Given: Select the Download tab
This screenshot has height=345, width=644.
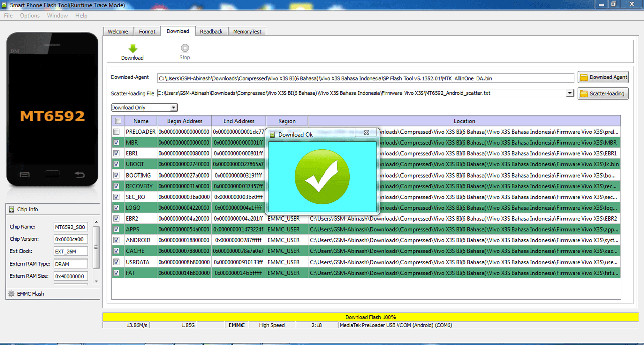Looking at the screenshot, I should tap(178, 31).
